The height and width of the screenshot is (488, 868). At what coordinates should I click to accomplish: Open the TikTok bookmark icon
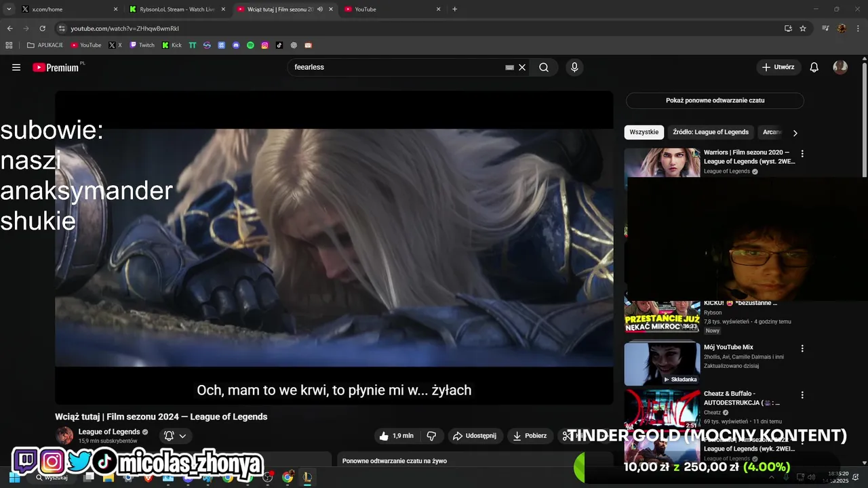tap(279, 45)
